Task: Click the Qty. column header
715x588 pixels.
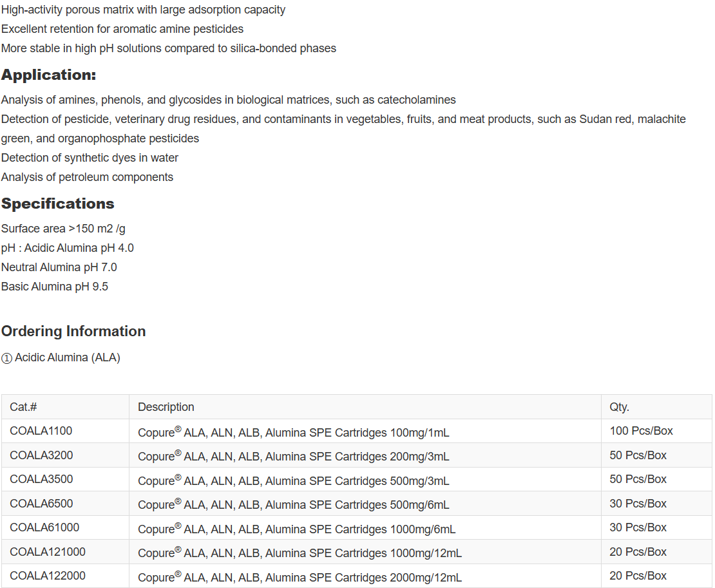Action: pos(620,407)
